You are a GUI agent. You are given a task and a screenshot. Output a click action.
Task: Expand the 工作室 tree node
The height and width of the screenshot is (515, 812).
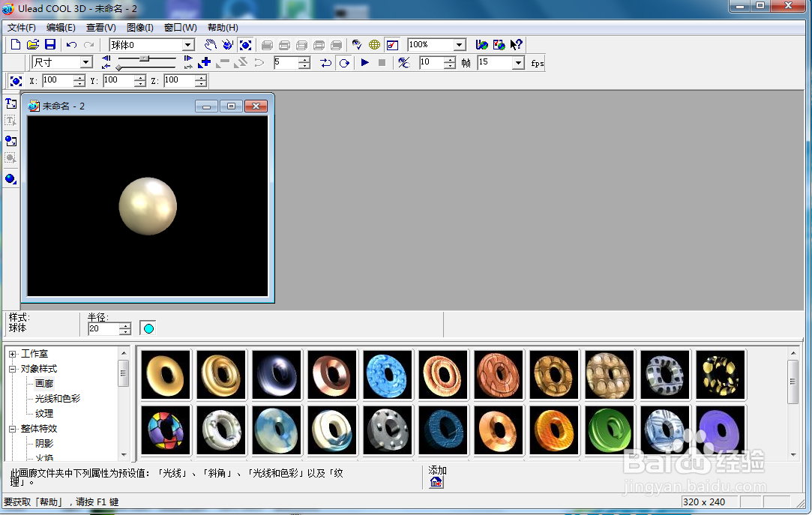click(x=13, y=354)
